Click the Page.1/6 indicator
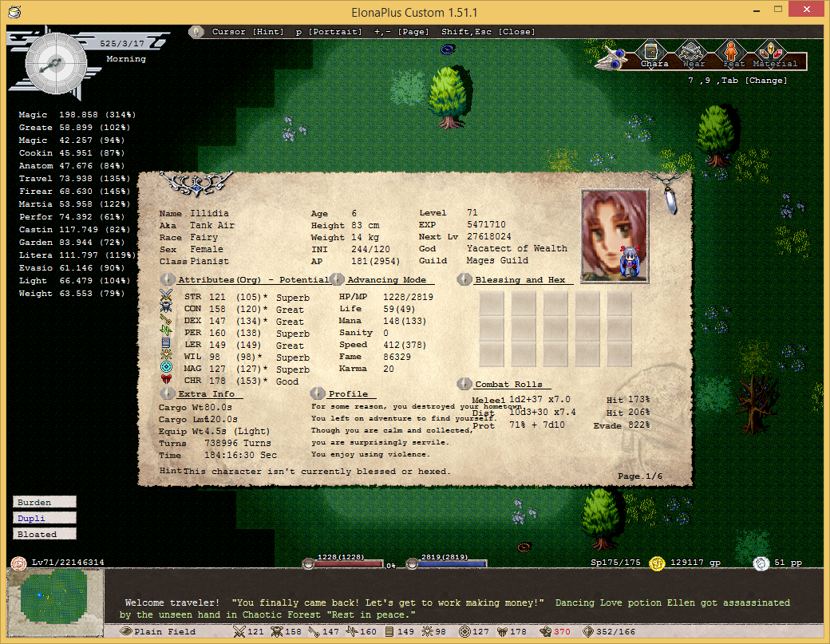Screen dimensions: 830x644 (640, 476)
